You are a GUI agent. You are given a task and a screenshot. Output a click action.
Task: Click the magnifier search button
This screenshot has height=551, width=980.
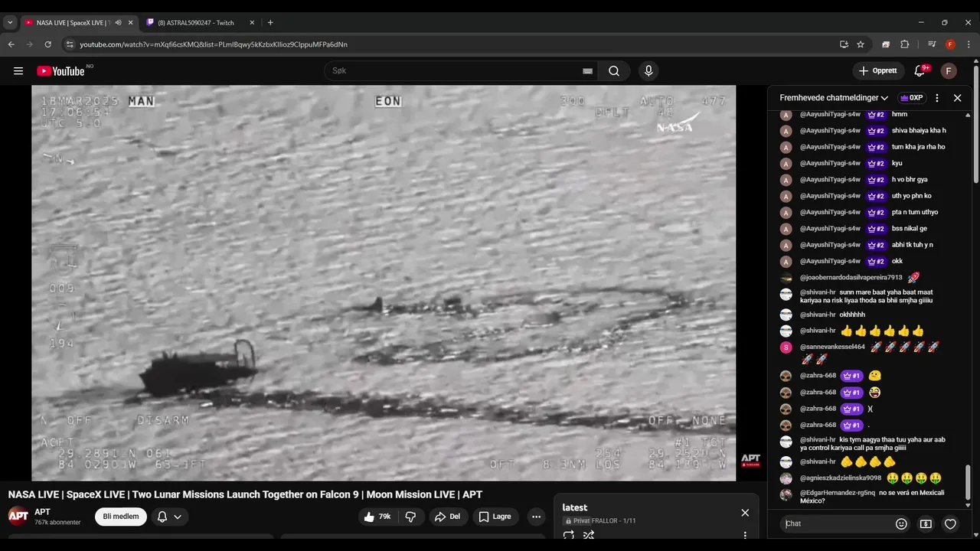point(614,71)
